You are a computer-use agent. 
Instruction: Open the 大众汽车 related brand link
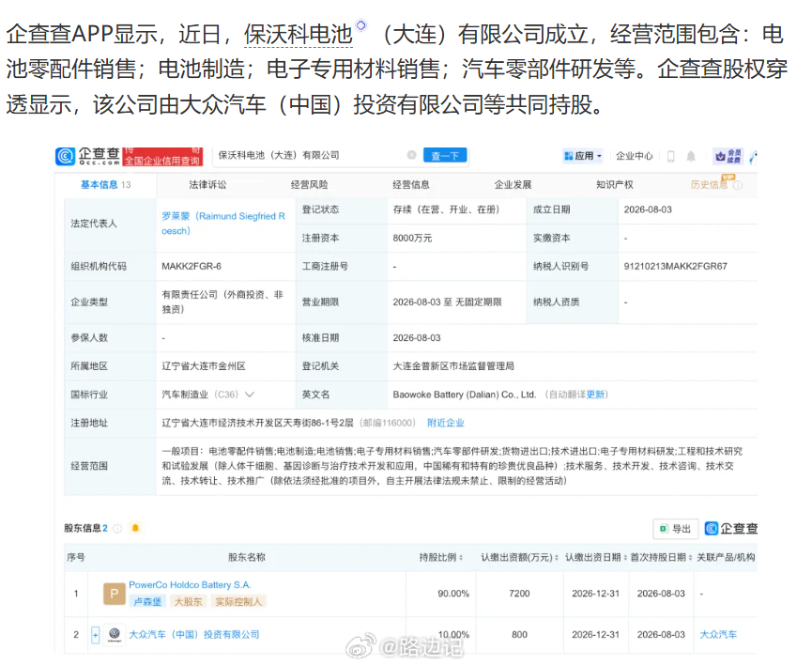(x=718, y=634)
